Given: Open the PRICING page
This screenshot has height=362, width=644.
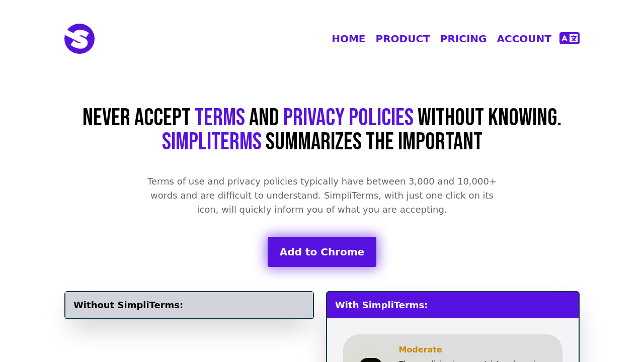Looking at the screenshot, I should [463, 38].
